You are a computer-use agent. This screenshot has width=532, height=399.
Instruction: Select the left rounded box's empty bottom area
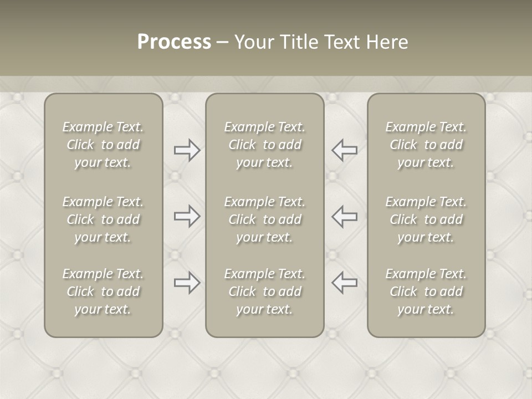[x=103, y=326]
